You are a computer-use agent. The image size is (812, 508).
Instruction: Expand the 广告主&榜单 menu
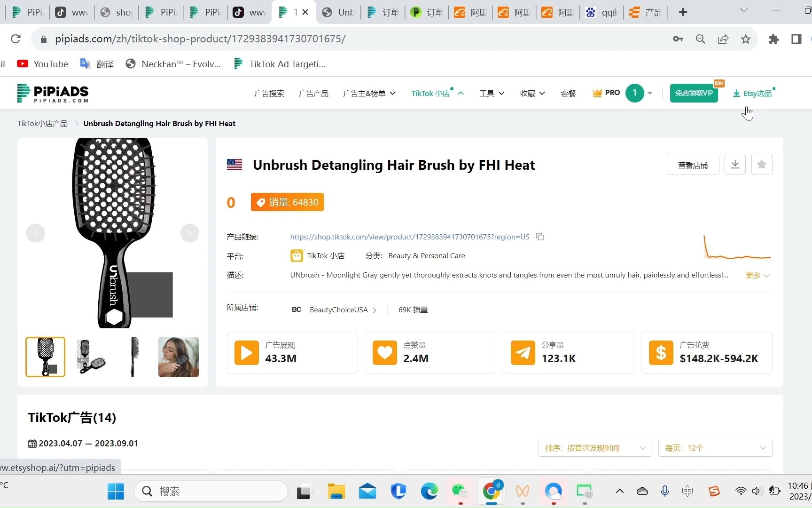[369, 93]
